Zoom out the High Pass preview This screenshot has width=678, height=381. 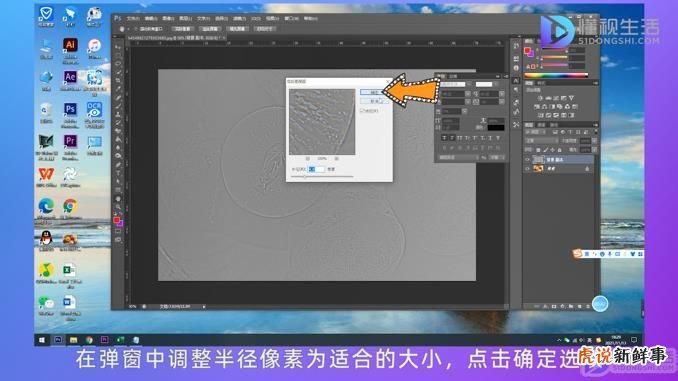click(307, 159)
